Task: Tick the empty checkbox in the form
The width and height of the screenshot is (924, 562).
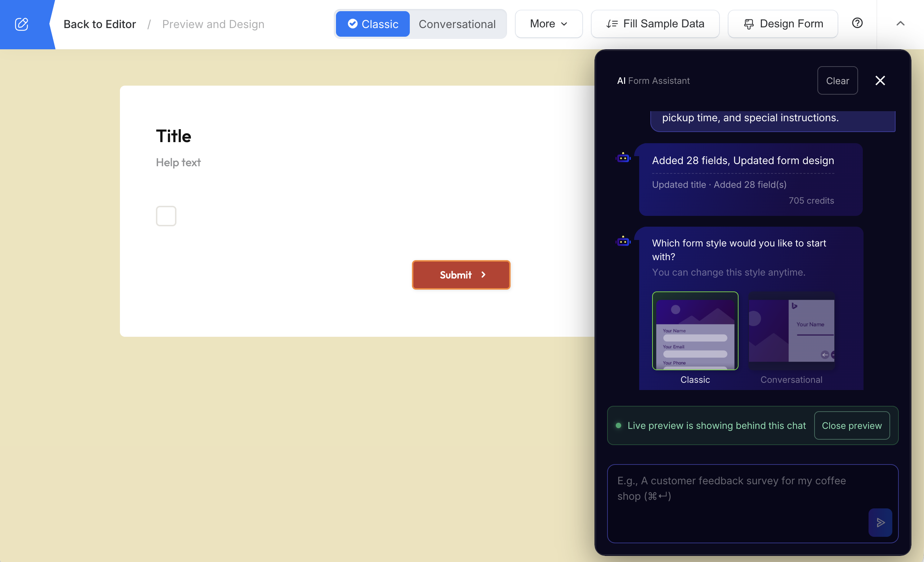Action: (x=166, y=216)
